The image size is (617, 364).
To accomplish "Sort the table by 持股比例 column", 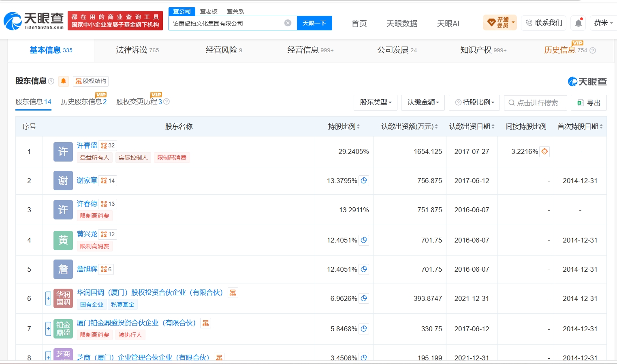I will click(344, 126).
